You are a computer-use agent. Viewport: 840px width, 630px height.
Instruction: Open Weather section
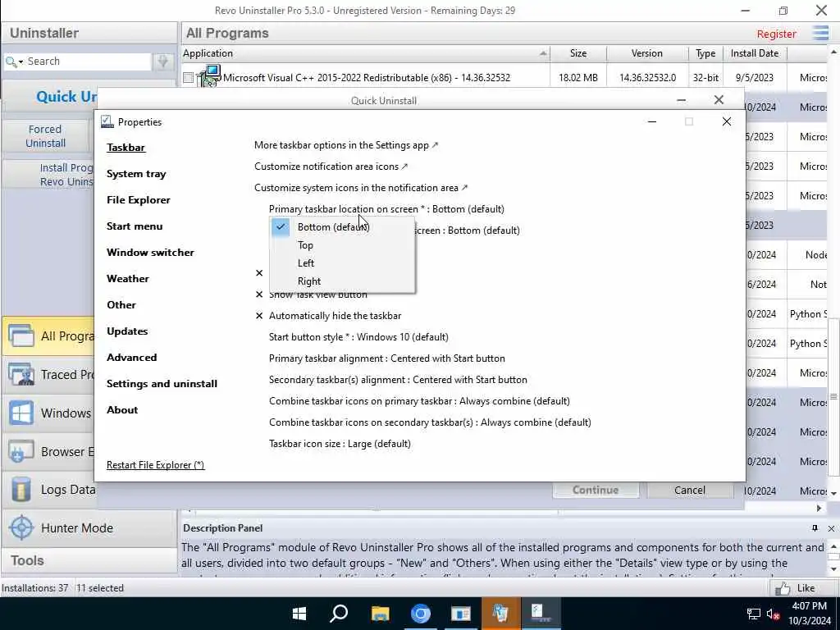pyautogui.click(x=127, y=279)
